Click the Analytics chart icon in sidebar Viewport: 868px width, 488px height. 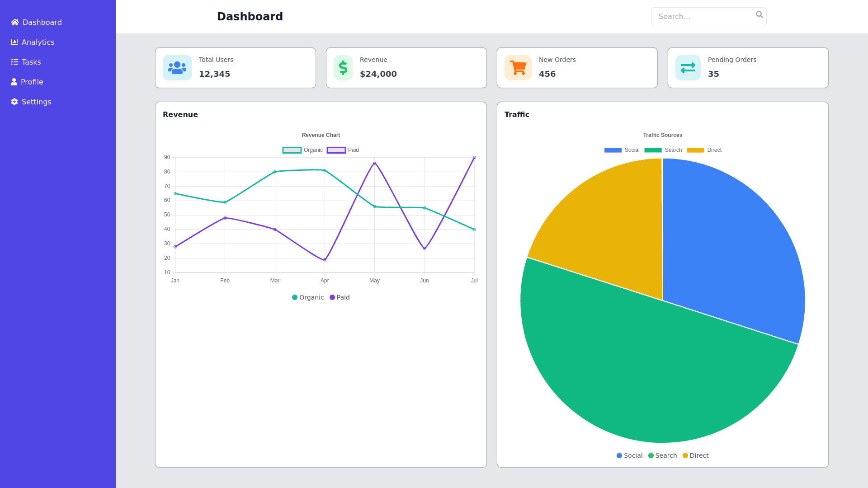14,42
